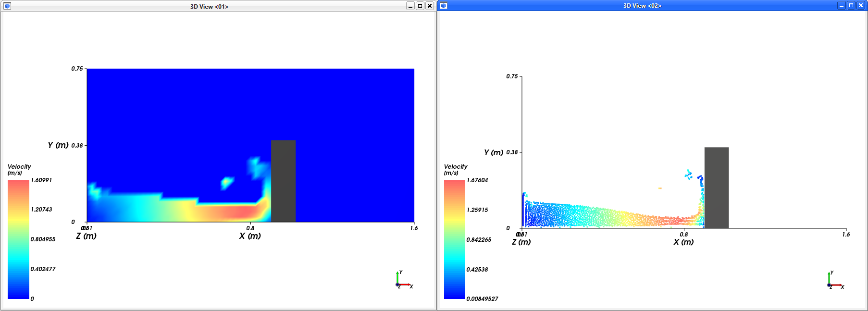Select the dark gray obstacle in View 01
868x311 pixels.
(283, 181)
